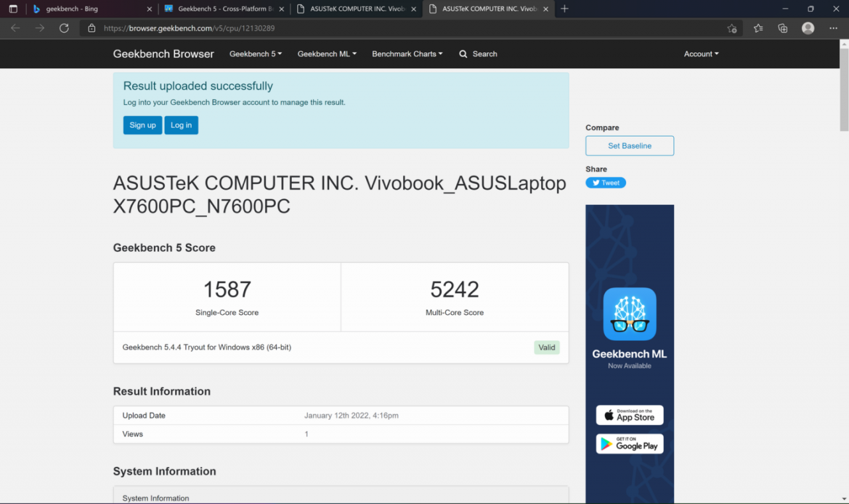Image resolution: width=849 pixels, height=504 pixels.
Task: Open the Favorites list icon
Action: point(757,29)
